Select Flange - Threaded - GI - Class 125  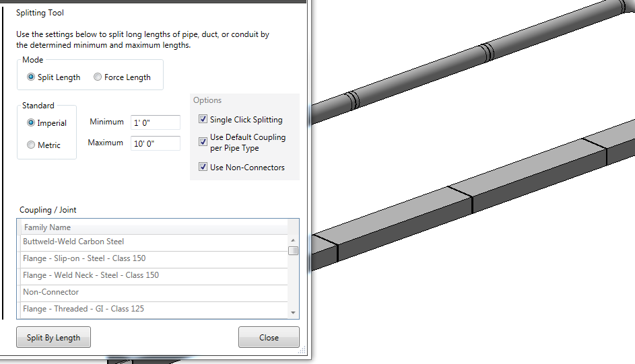154,309
